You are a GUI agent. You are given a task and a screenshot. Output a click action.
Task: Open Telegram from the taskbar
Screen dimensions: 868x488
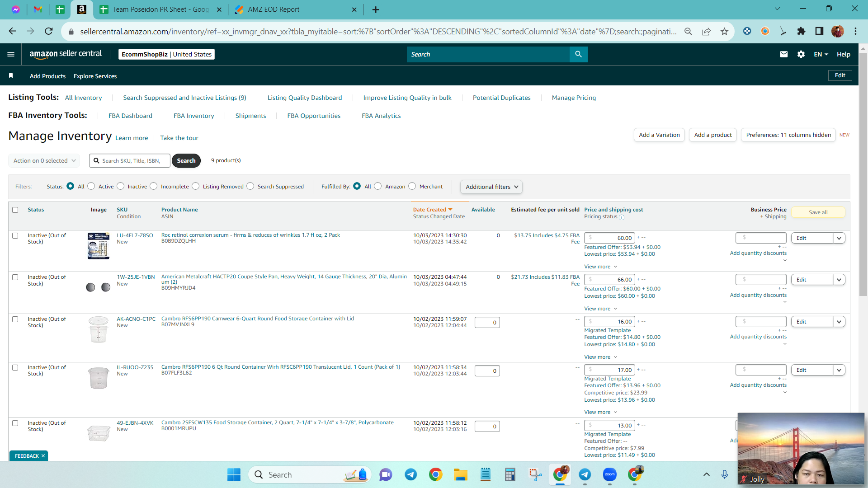point(410,475)
